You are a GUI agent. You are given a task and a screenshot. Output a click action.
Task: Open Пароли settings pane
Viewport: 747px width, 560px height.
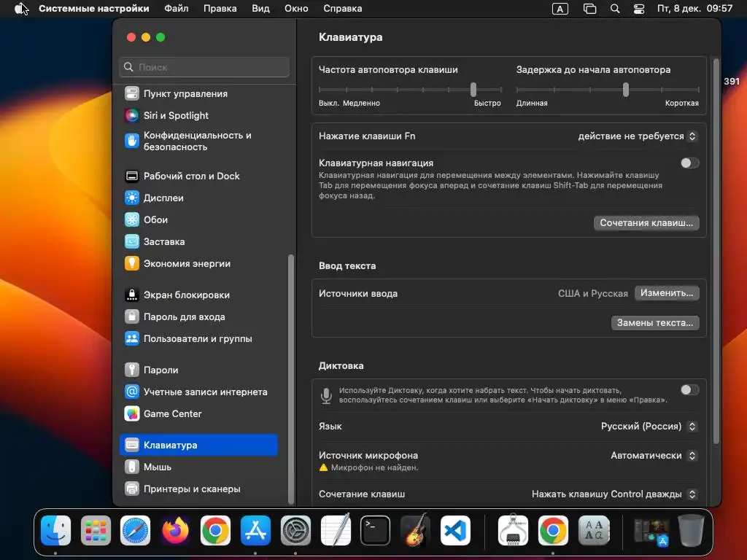(198, 370)
